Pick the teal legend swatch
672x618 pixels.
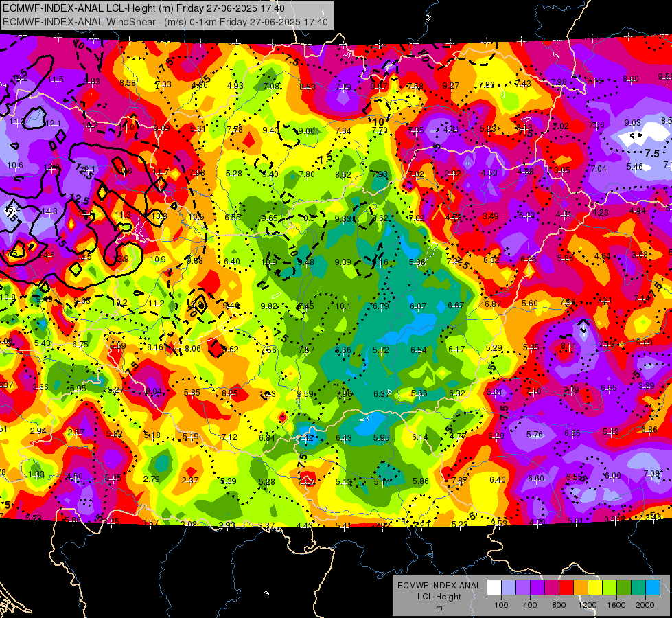[x=638, y=588]
